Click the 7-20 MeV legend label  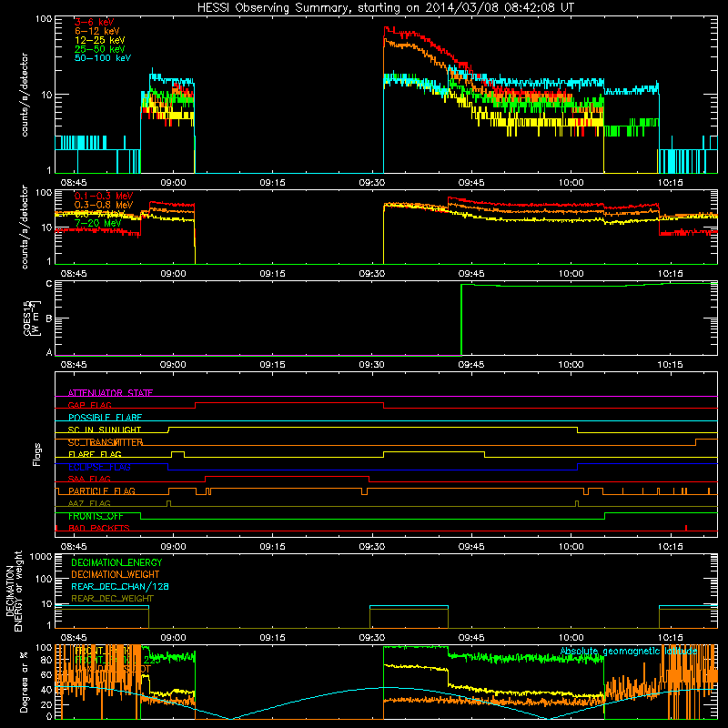pos(98,223)
